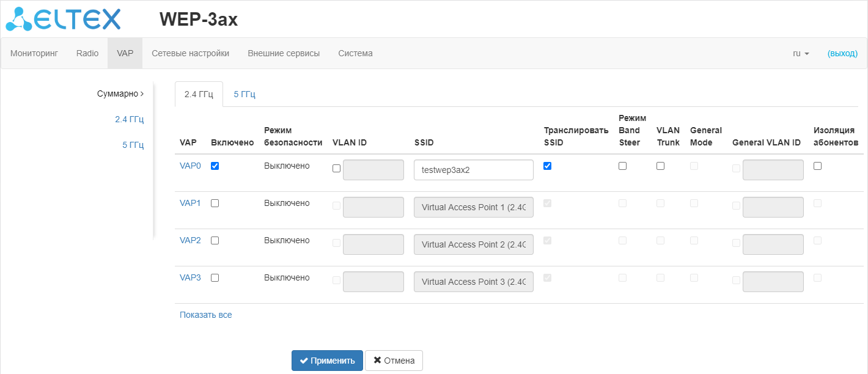Switch to the 5 ГГц tab
The width and height of the screenshot is (868, 374).
click(244, 95)
